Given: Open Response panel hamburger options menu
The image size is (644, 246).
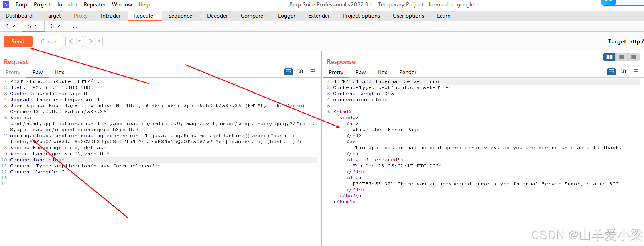Looking at the screenshot, I should (636, 71).
